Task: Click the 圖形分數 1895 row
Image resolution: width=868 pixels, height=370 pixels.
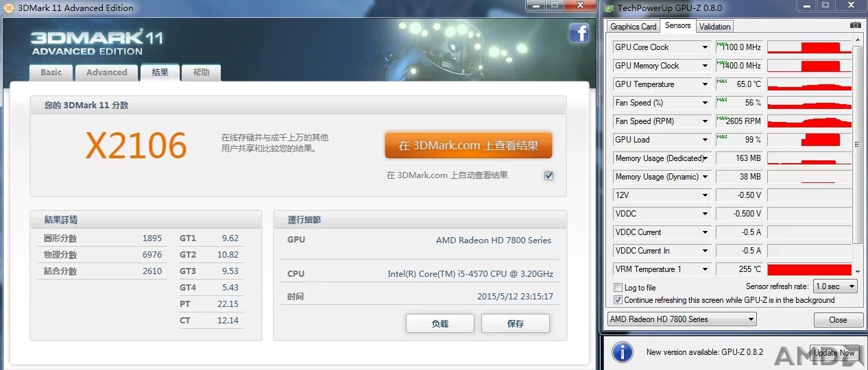Action: [x=102, y=238]
